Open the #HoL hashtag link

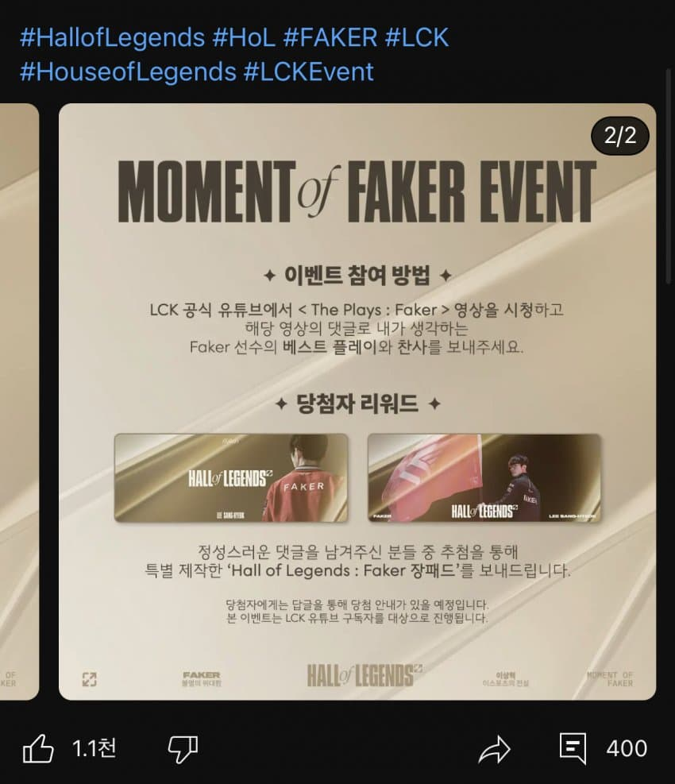pyautogui.click(x=244, y=37)
